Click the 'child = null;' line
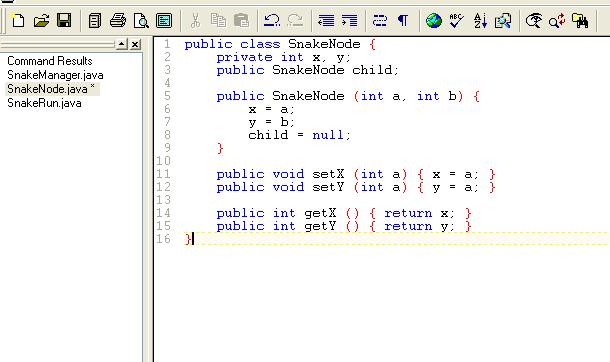The height and width of the screenshot is (362, 610). 300,135
